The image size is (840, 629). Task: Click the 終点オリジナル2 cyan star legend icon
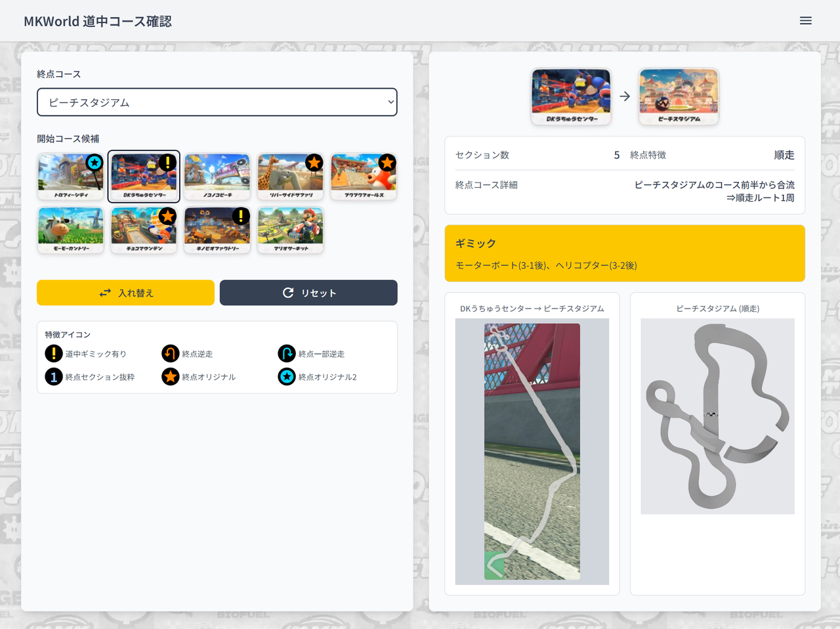point(285,377)
